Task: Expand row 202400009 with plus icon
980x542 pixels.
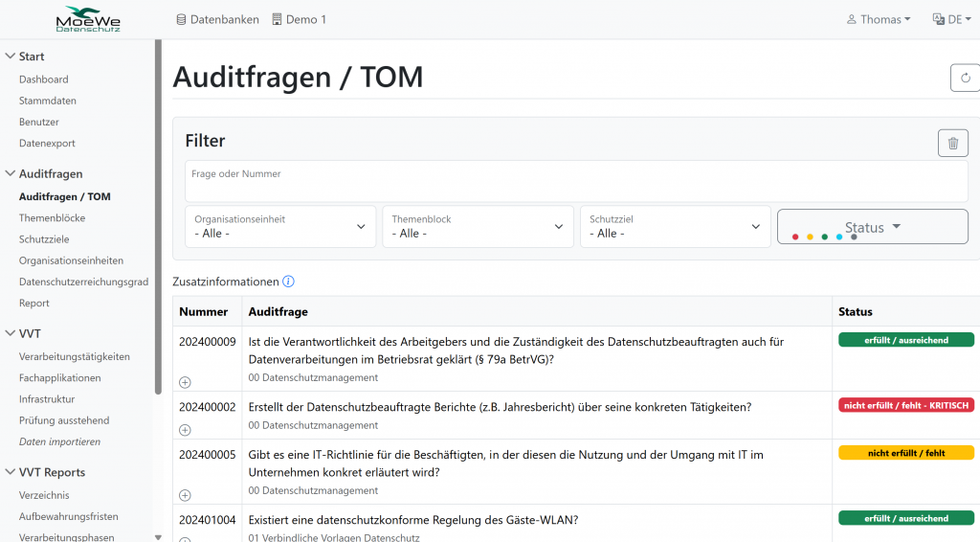Action: 185,382
